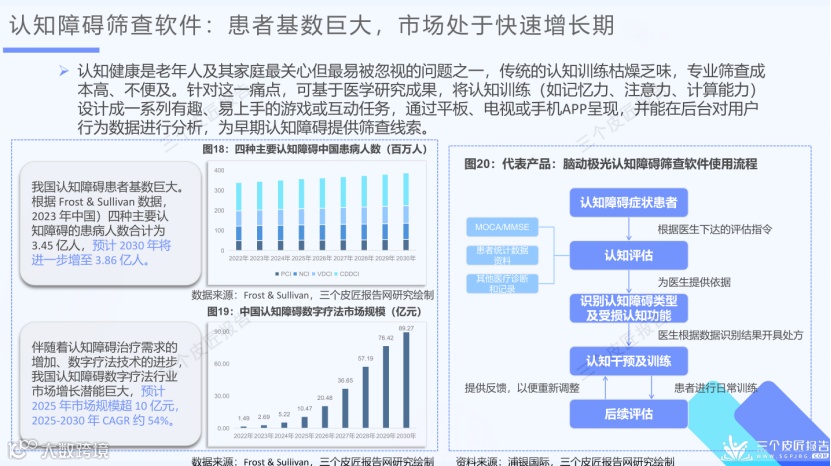Click the 400 y-axis label in 图18
831x466 pixels.
[x=219, y=171]
